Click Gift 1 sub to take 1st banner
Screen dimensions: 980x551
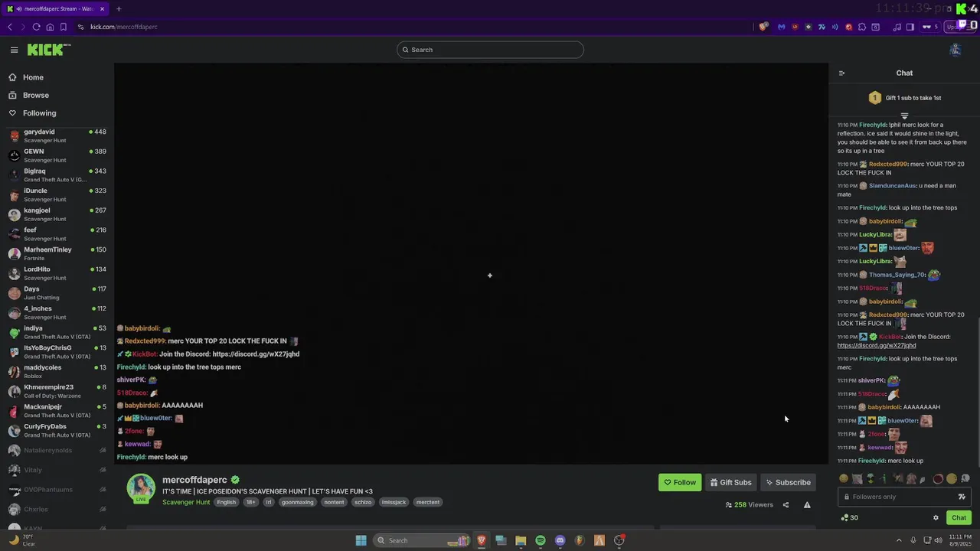(904, 98)
